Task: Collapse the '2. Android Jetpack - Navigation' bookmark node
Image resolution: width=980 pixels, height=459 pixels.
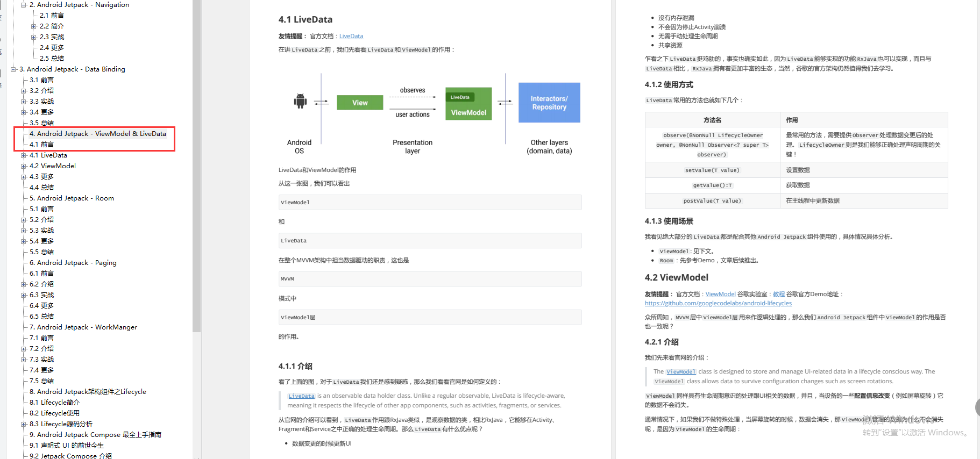Action: click(x=23, y=5)
